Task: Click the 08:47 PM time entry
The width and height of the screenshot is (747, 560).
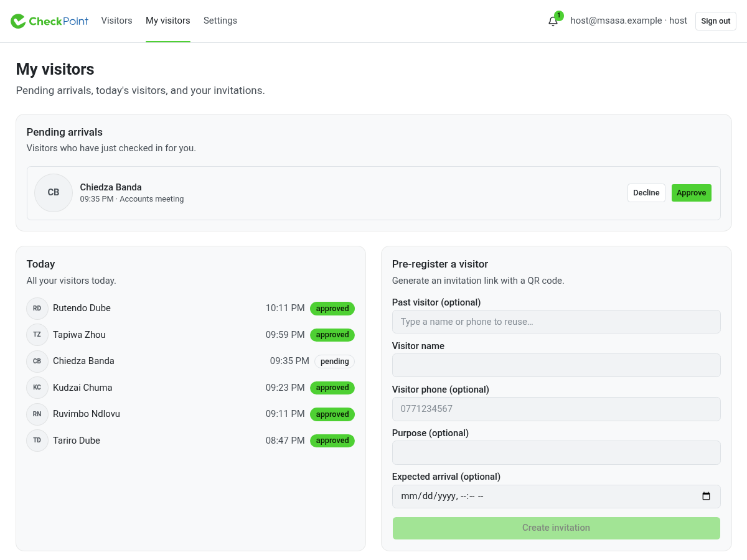Action: point(285,441)
